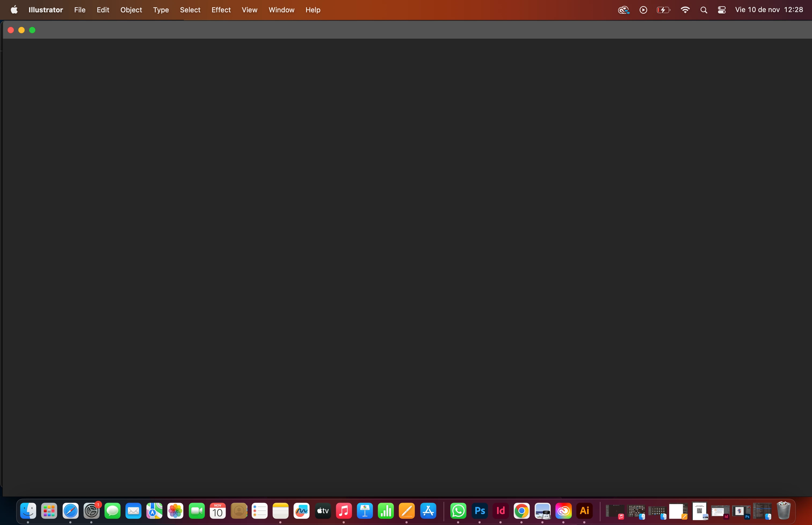
Task: Open Spotlight search magnifier icon
Action: coord(703,10)
